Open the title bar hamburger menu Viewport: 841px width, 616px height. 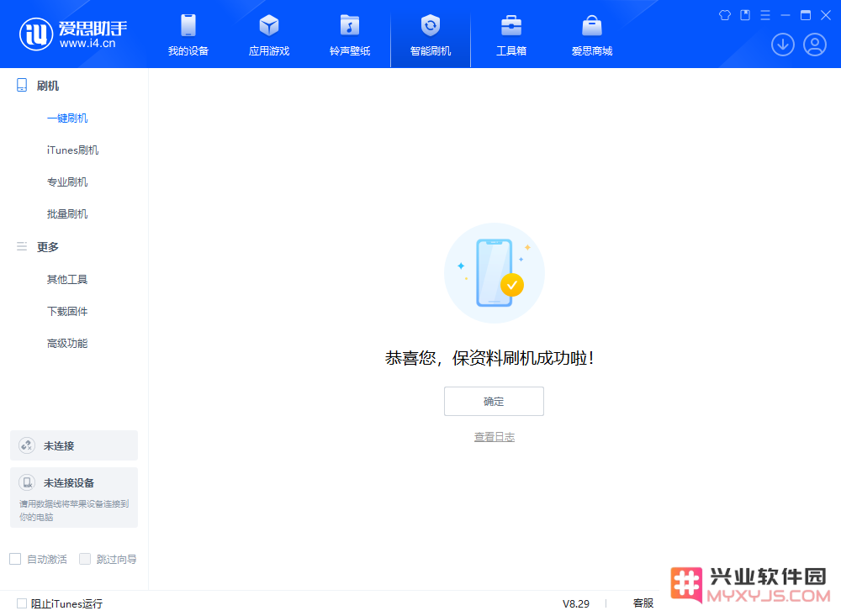click(x=765, y=16)
